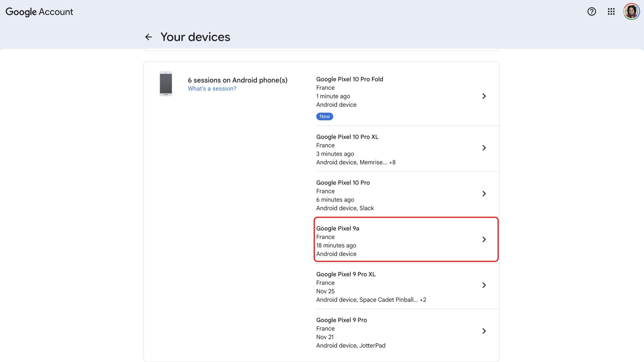
Task: Click the Your devices page title
Action: tap(195, 37)
